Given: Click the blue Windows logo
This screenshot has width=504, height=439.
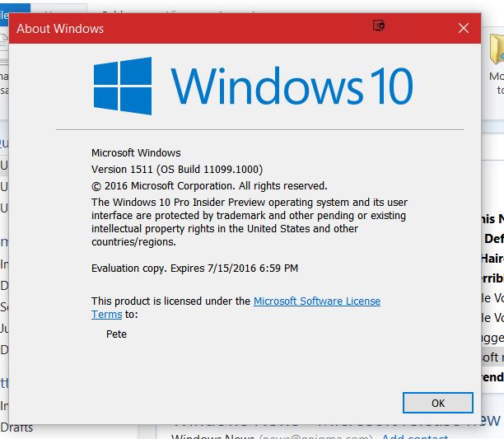Looking at the screenshot, I should [x=123, y=86].
